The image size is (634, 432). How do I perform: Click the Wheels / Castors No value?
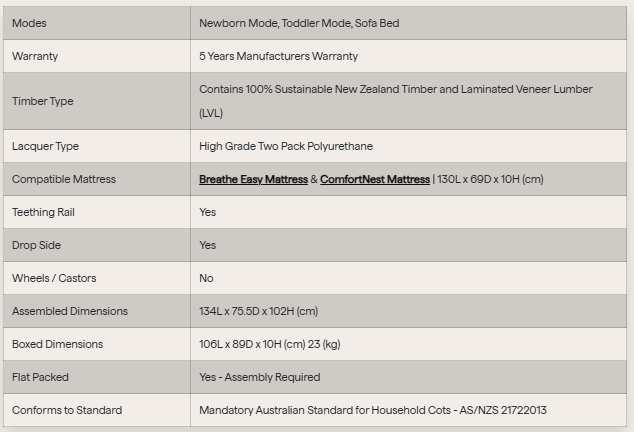click(x=206, y=278)
